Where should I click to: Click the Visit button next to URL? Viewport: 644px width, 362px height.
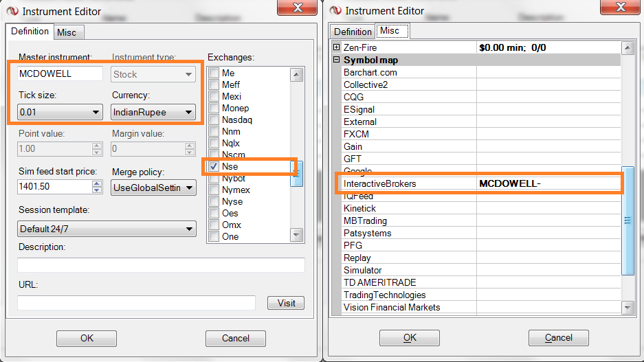tap(286, 303)
